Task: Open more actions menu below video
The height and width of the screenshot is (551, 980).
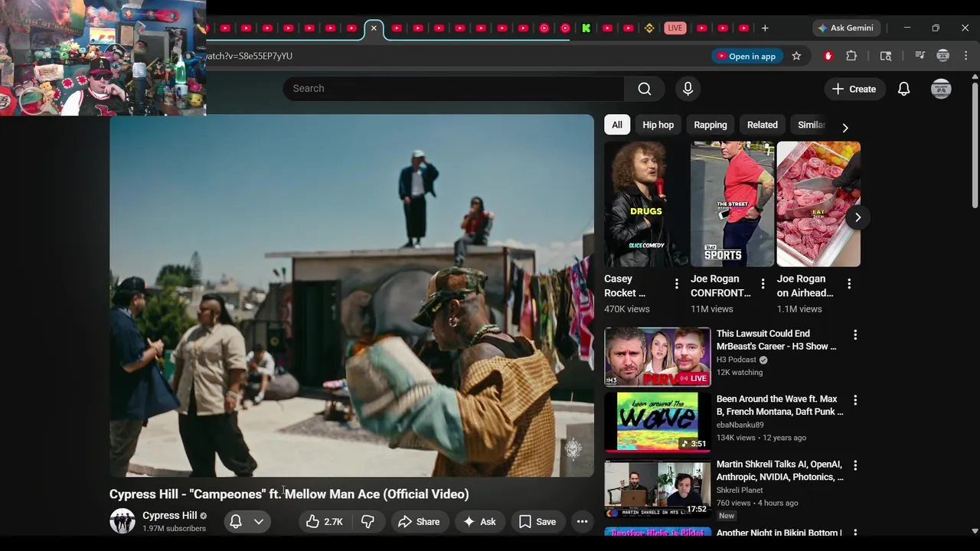Action: 582,522
